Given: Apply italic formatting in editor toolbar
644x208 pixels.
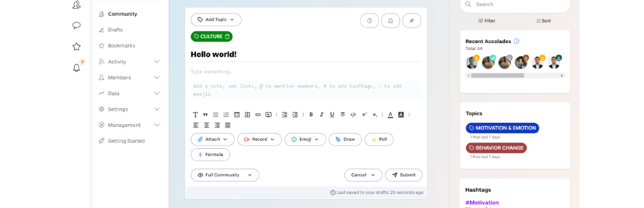Looking at the screenshot, I should 321,114.
